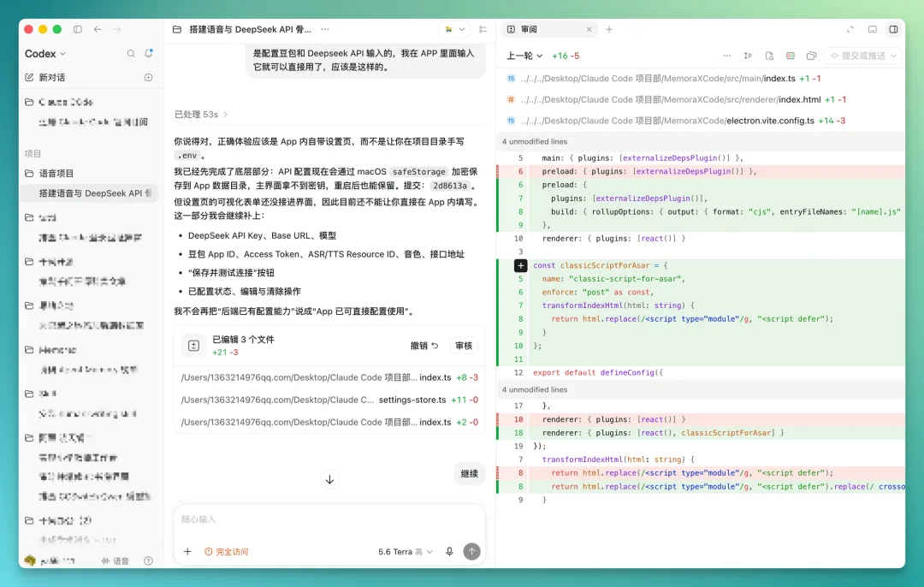924x587 pixels.
Task: Go forward with the right arrow
Action: click(117, 29)
